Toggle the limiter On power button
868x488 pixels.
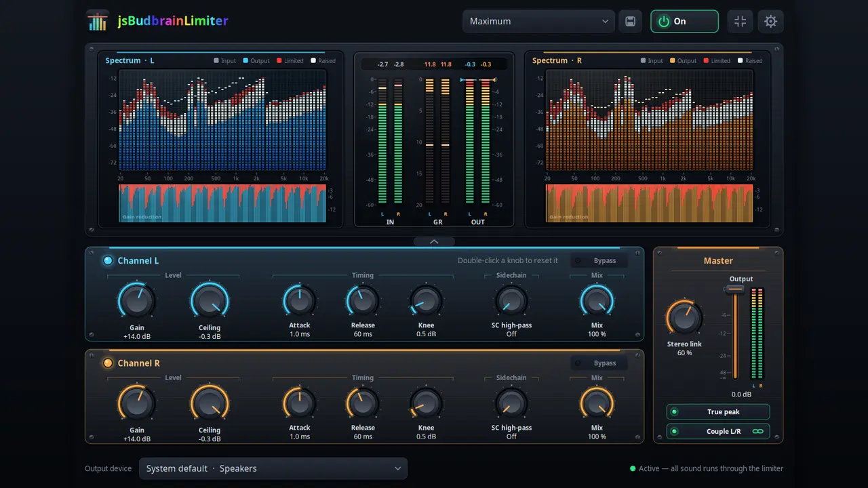[x=684, y=21]
